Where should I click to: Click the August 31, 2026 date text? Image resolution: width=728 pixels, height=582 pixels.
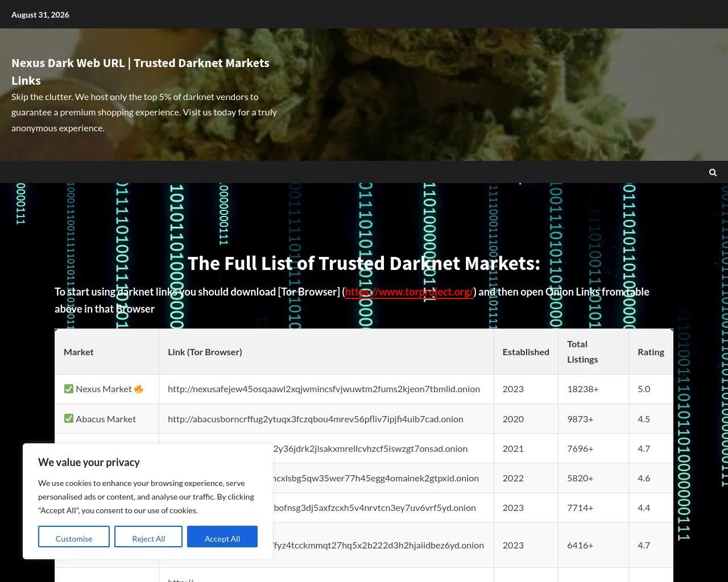pos(40,15)
